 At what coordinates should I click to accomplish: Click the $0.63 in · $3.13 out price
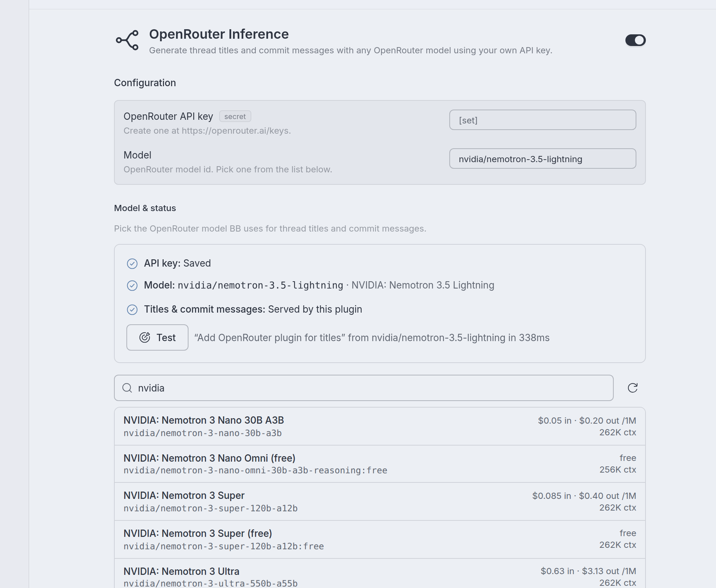coord(589,571)
